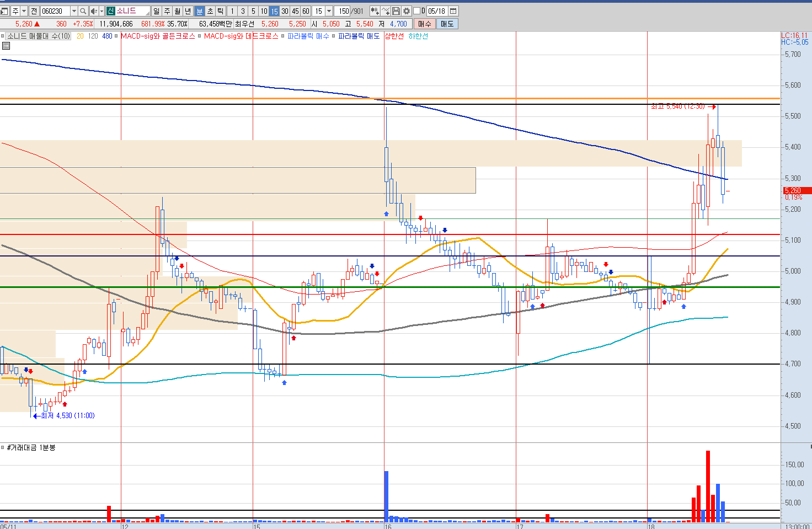Click the speaker sound icon
The width and height of the screenshot is (812, 529).
click(94, 11)
